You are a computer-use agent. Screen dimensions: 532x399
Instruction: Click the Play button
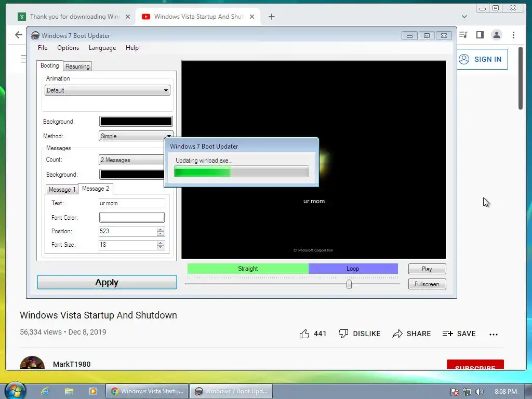[x=427, y=269]
